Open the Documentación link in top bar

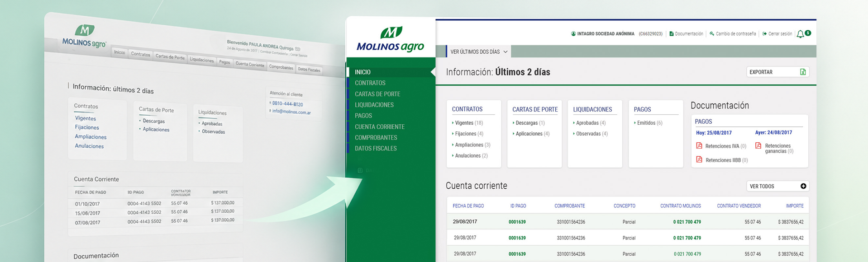[689, 34]
